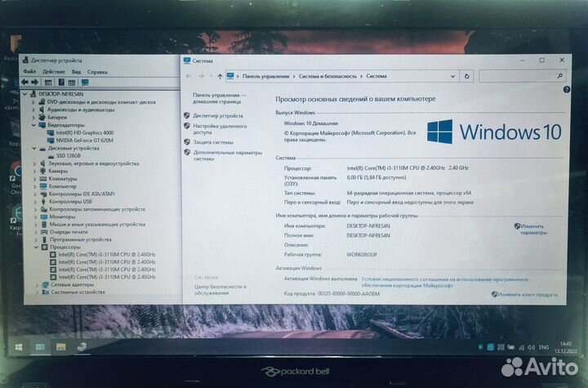Select the SSD 128GB disk device
The width and height of the screenshot is (588, 388).
(x=69, y=155)
